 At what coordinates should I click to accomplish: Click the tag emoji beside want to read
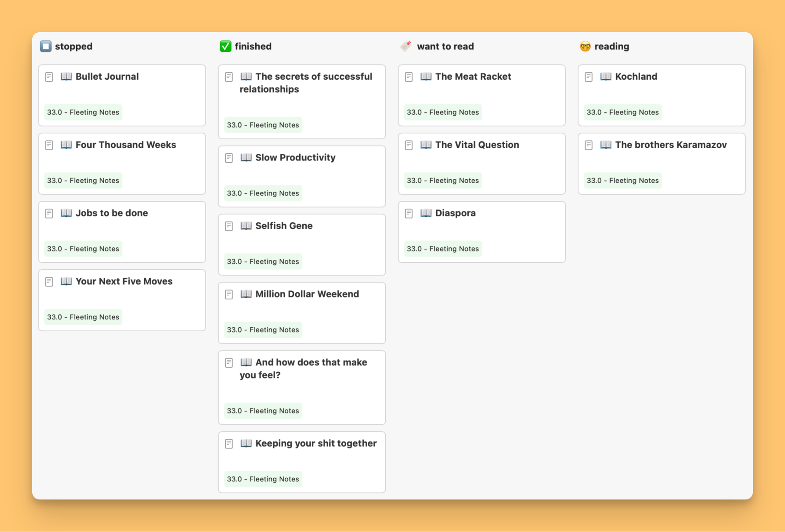(x=406, y=46)
